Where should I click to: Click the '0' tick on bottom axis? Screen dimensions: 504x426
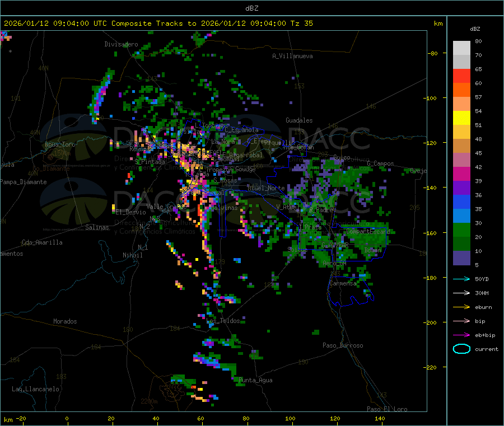click(x=67, y=418)
